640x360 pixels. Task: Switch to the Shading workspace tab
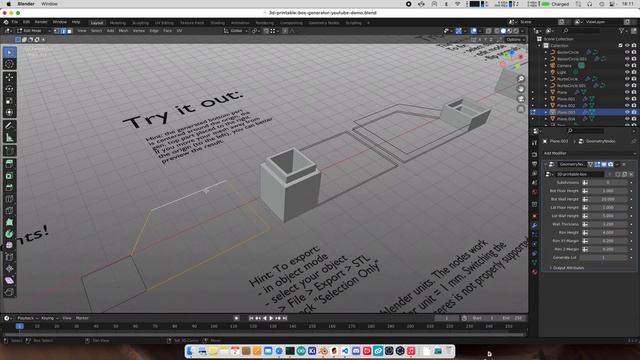pos(218,23)
